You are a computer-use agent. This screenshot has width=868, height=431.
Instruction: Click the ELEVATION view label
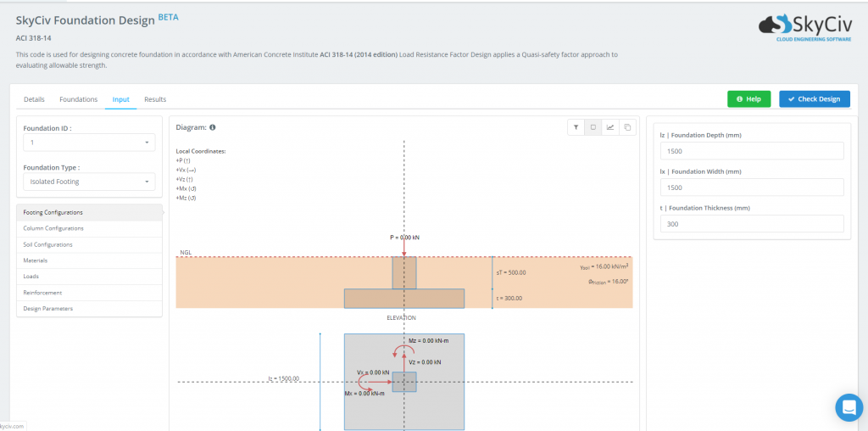coord(401,318)
